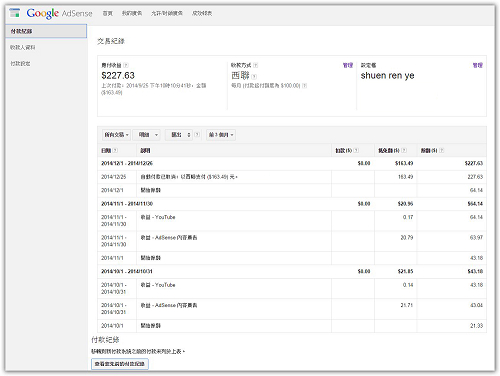Click the 管理 link in the payment method panel
This screenshot has height=376, width=500.
348,65
